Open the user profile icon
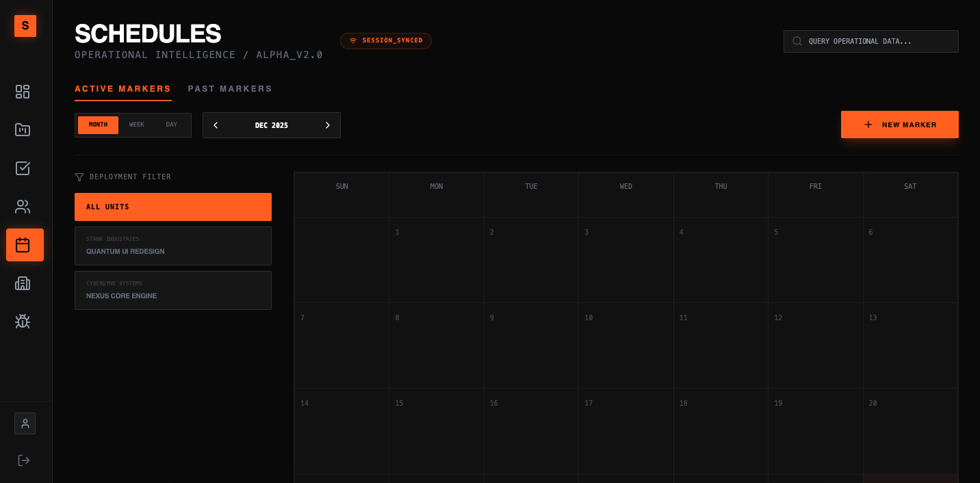Screen dimensions: 980x483 25,423
